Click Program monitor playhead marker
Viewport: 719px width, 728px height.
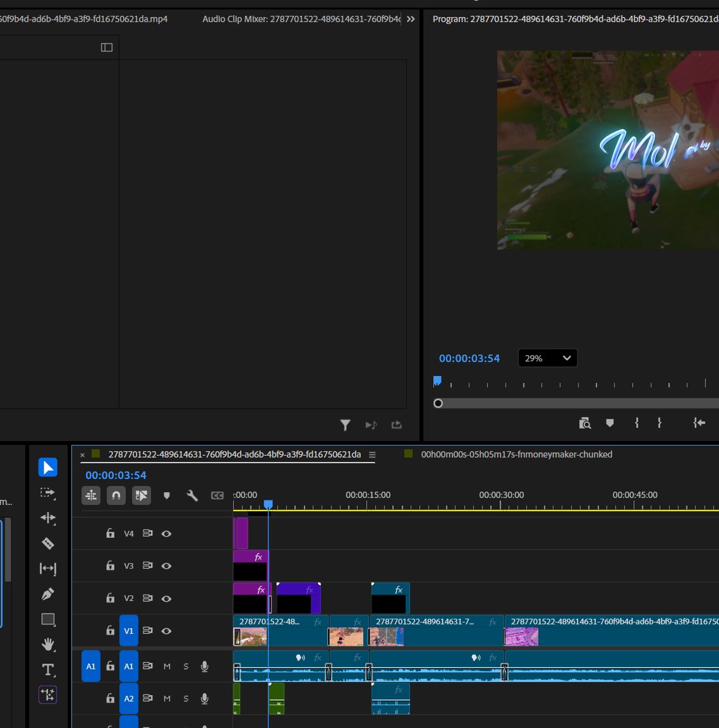(x=437, y=381)
